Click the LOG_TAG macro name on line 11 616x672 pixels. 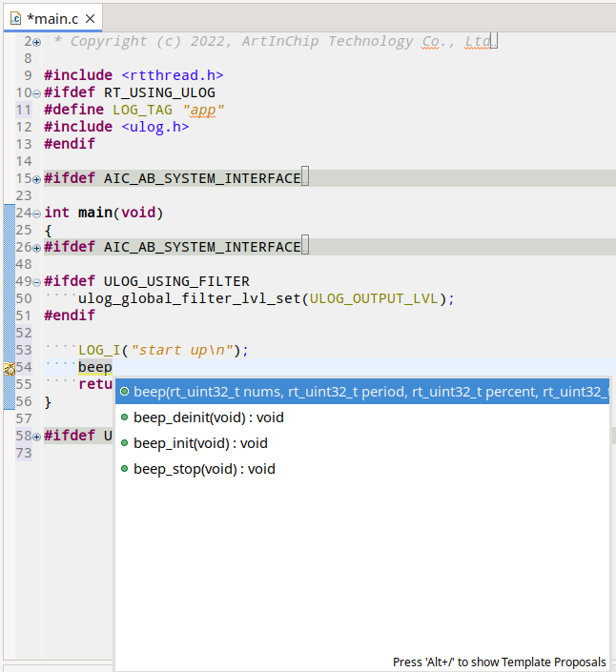[x=142, y=110]
